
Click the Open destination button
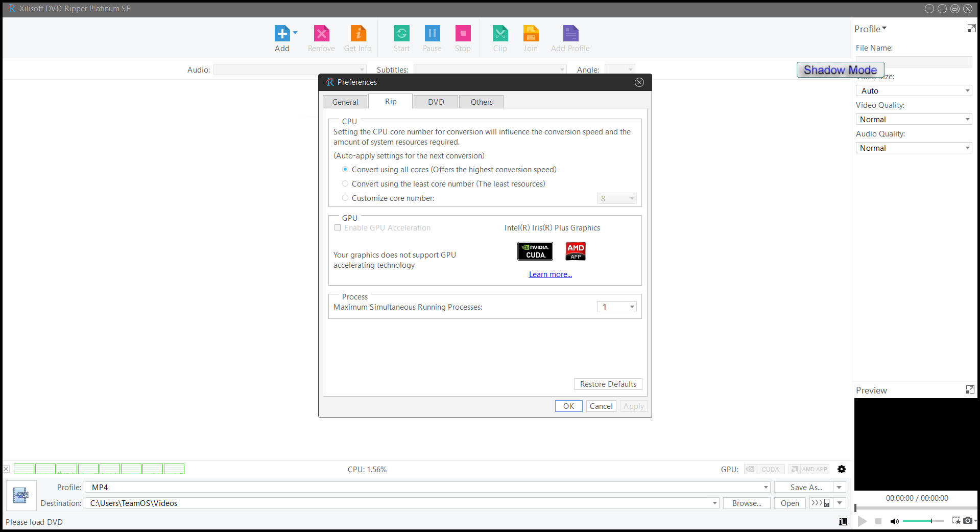(790, 503)
